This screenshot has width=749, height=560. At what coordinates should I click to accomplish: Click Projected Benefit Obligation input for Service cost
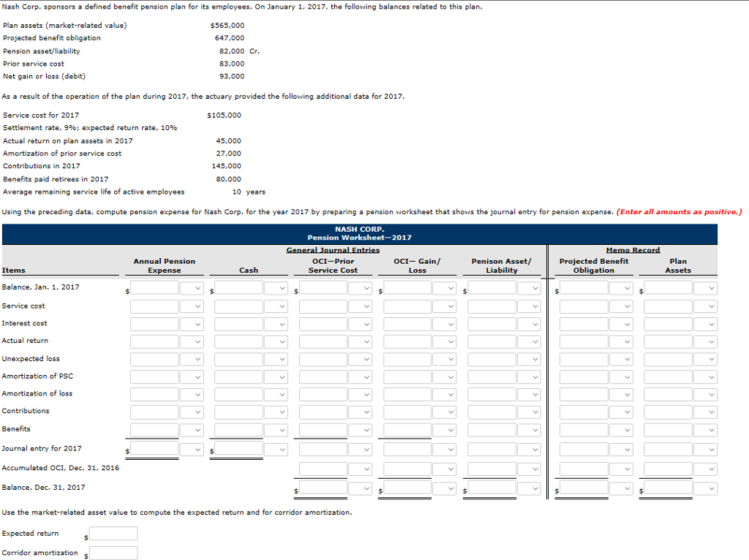point(584,306)
